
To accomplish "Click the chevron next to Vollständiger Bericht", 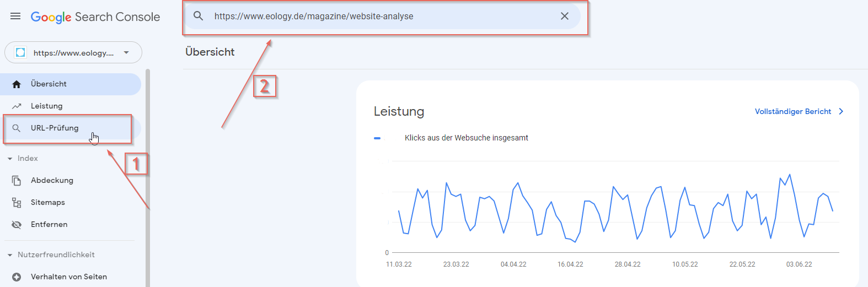I will click(841, 111).
